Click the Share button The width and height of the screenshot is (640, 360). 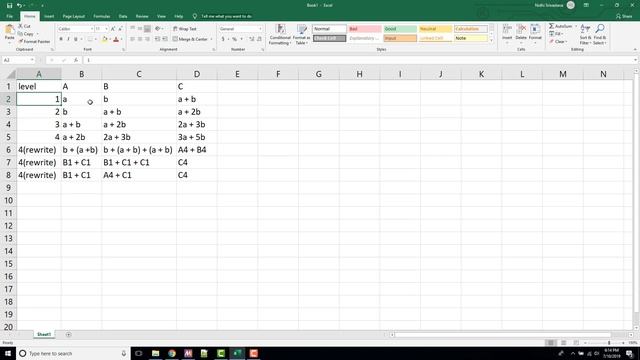(x=624, y=16)
